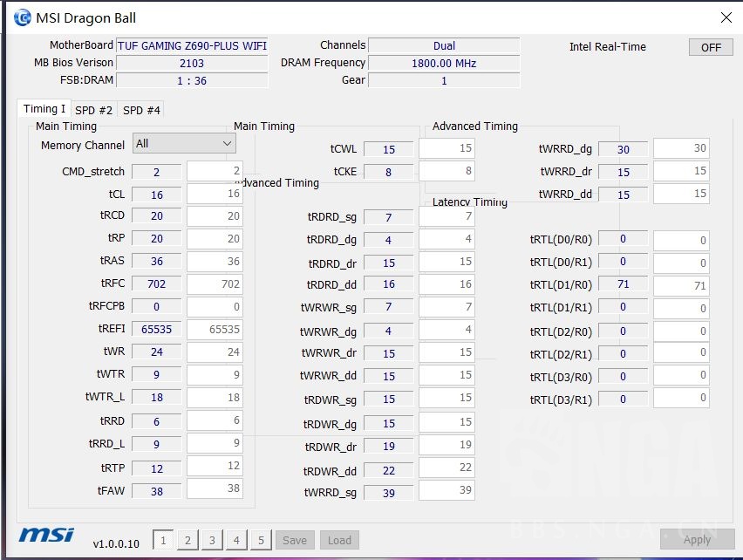Viewport: 743px width, 560px height.
Task: Click the MSI logo at bottom left
Action: pyautogui.click(x=46, y=535)
